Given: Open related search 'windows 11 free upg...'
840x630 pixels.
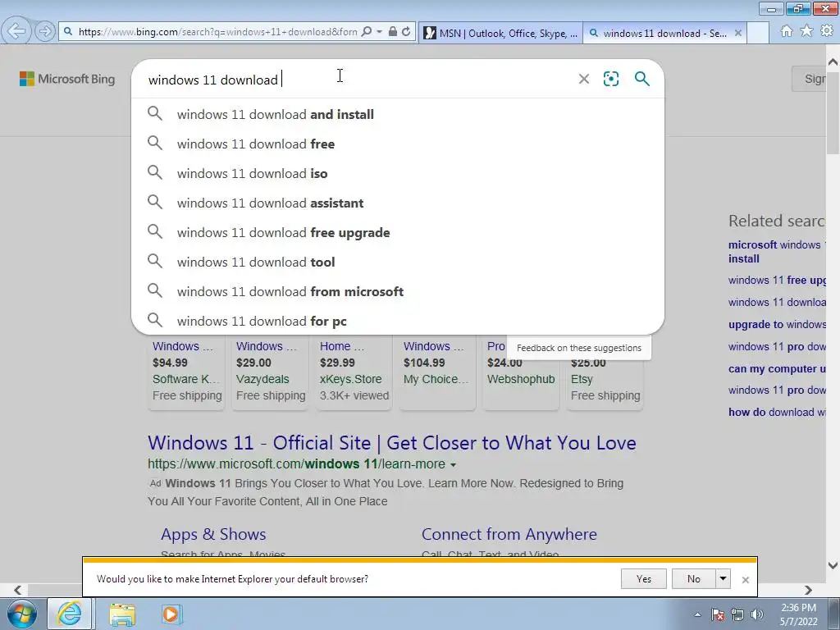Looking at the screenshot, I should tap(777, 281).
